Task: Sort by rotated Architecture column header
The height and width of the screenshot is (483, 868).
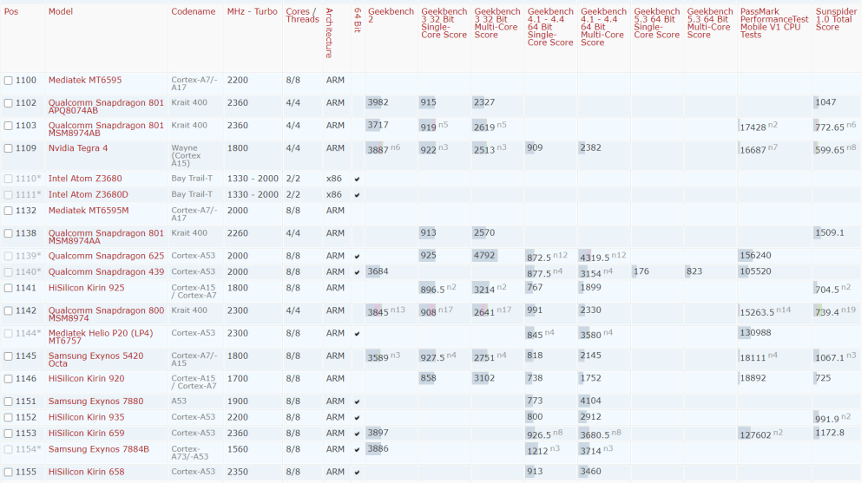Action: [x=329, y=33]
